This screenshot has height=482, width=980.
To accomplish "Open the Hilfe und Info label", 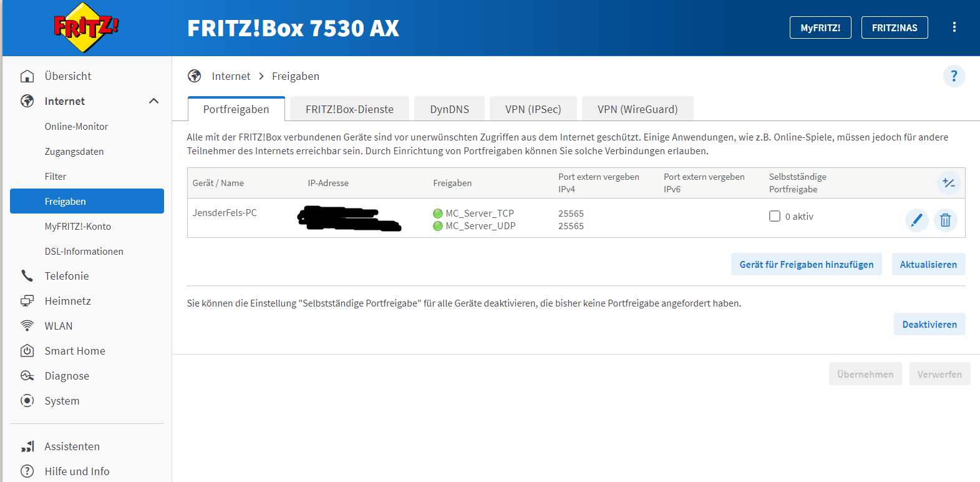I will coord(77,471).
